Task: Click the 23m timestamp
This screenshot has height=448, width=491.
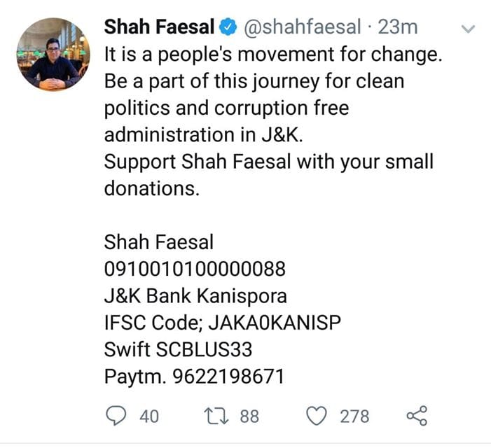Action: (397, 28)
